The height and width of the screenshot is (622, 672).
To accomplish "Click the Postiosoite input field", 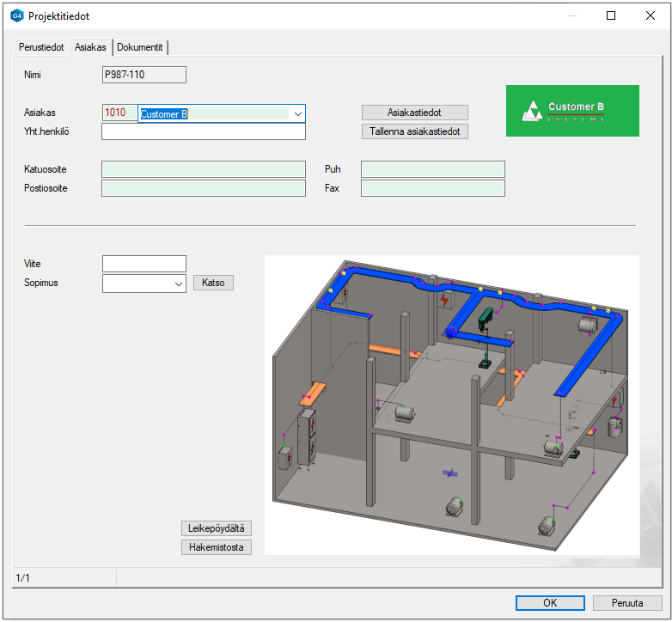I will [x=203, y=188].
